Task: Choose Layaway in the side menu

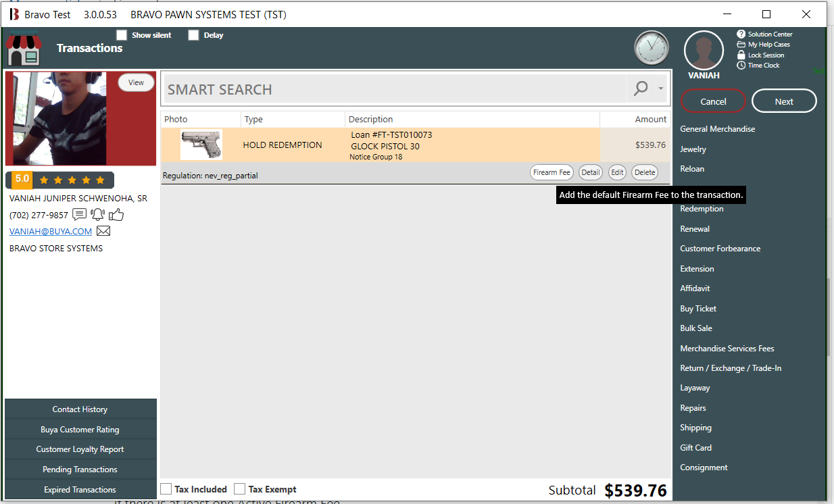Action: click(x=695, y=388)
